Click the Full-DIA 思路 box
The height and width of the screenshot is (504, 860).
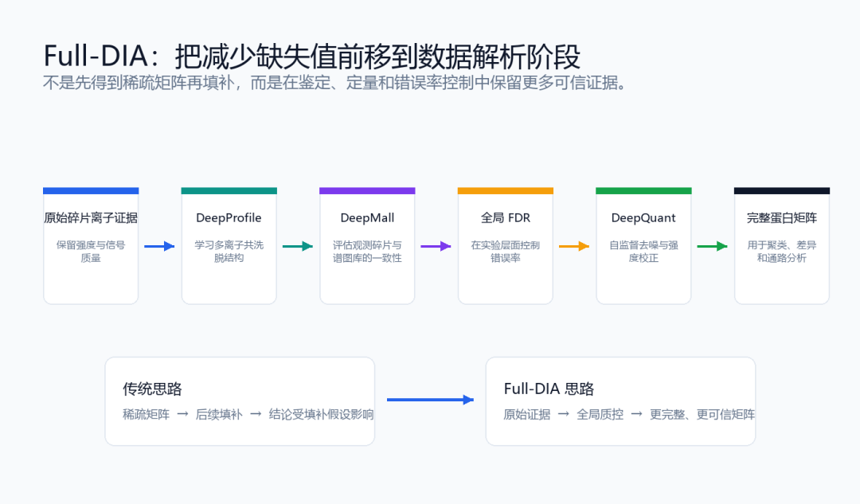[620, 401]
